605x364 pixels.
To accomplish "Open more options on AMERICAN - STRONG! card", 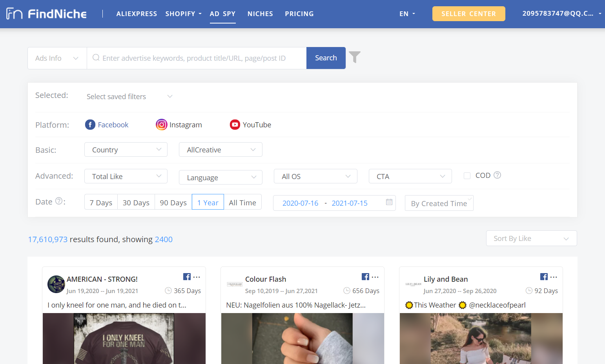I will (x=197, y=277).
